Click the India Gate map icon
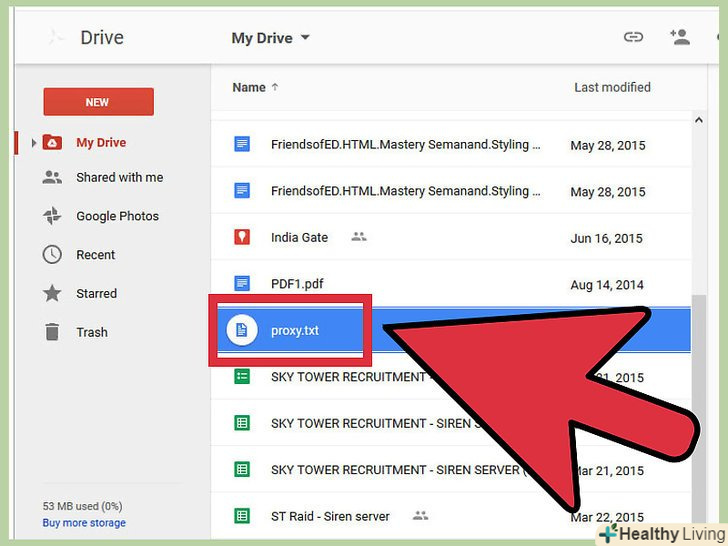 (242, 237)
